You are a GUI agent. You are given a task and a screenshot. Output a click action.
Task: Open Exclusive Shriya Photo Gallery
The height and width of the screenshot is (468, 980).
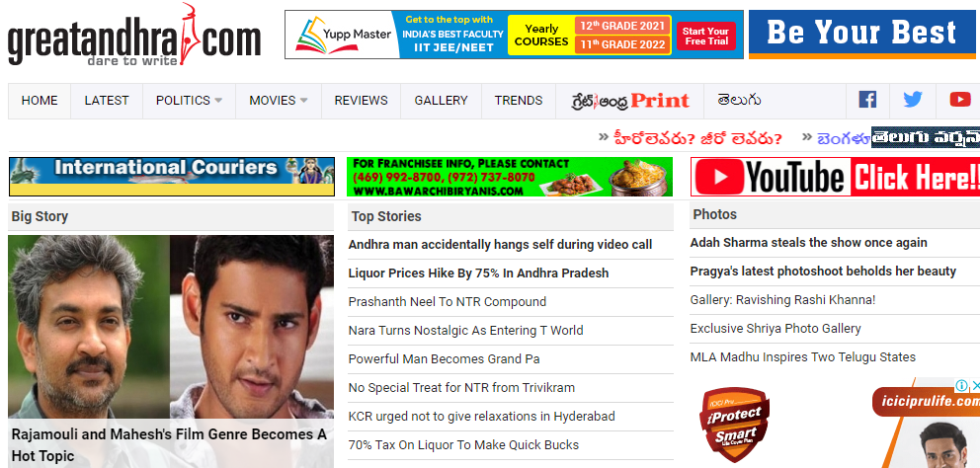coord(775,329)
